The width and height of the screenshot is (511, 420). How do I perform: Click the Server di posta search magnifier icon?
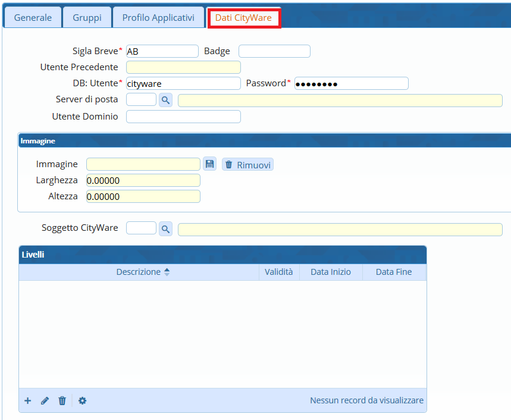coord(165,100)
